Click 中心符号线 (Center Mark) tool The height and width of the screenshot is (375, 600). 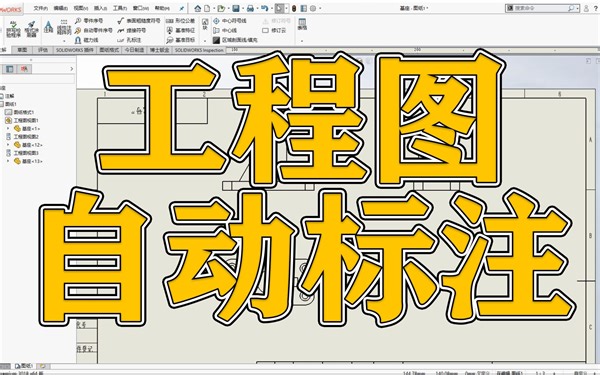(230, 21)
